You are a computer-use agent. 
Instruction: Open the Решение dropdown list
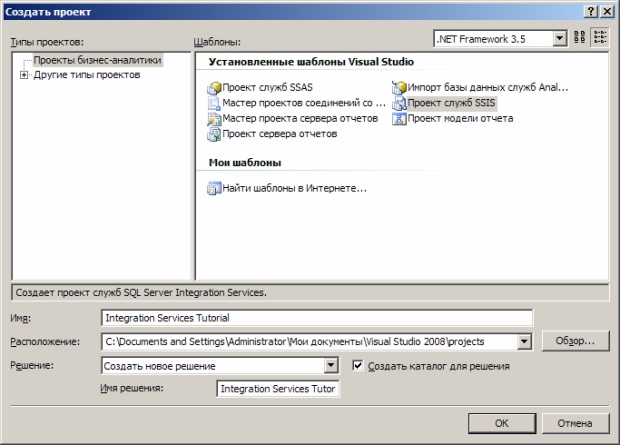[x=331, y=367]
